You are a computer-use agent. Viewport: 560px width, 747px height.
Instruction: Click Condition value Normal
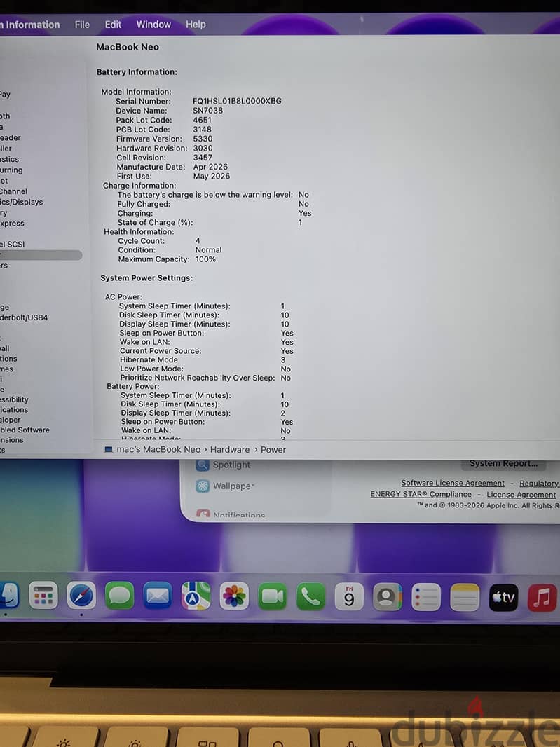208,249
